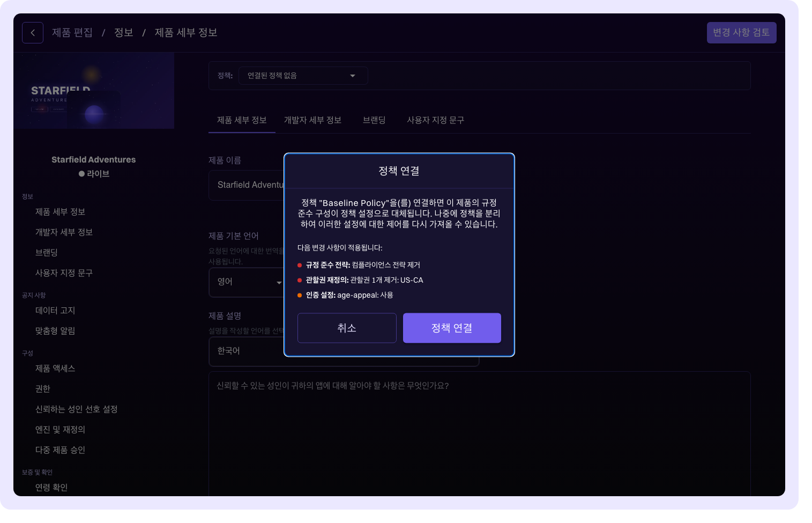Open 엔진 및 재정의 in the sidebar
This screenshot has height=523, width=812.
coord(60,430)
